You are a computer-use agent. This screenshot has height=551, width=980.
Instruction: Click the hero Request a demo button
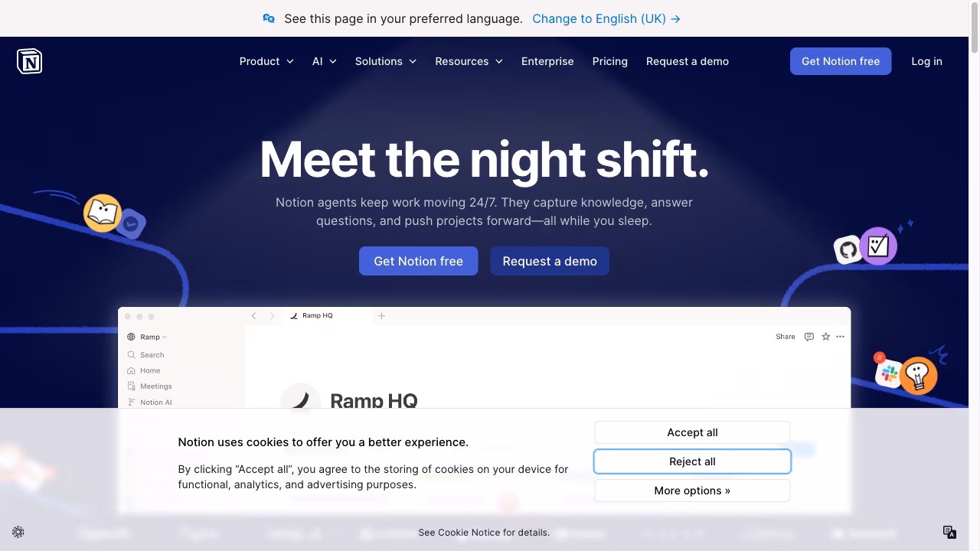[550, 261]
